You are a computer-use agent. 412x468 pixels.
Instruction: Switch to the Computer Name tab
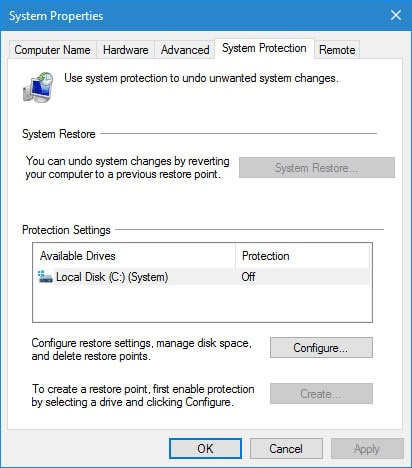point(52,50)
